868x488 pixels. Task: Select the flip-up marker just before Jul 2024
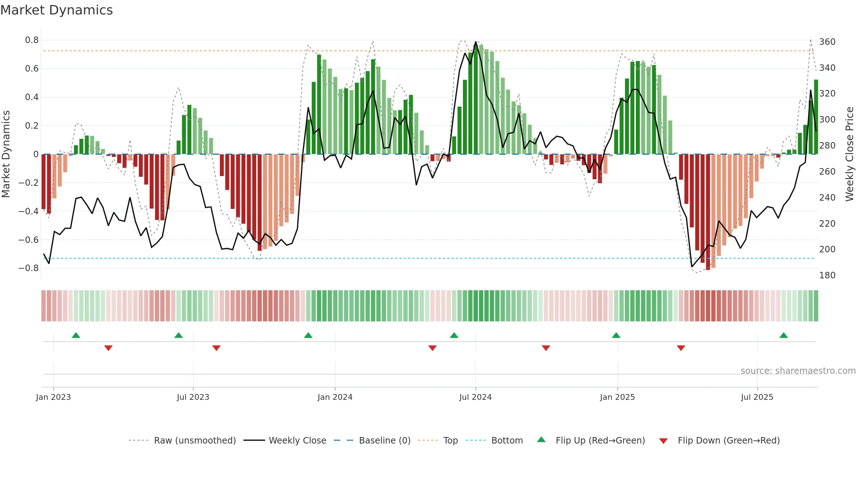click(x=454, y=335)
